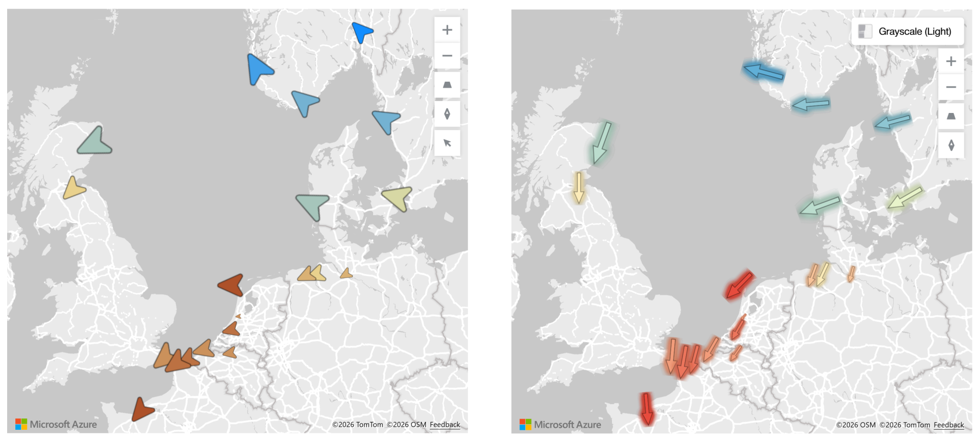Click Microsoft Azure logo on right map
Screen dimensions: 980x442
point(560,425)
